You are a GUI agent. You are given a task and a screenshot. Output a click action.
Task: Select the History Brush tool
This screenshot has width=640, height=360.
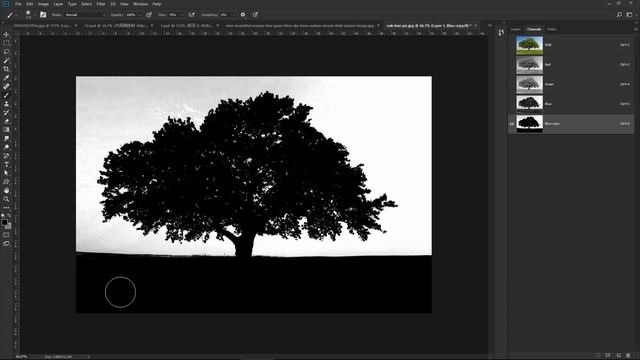point(6,112)
